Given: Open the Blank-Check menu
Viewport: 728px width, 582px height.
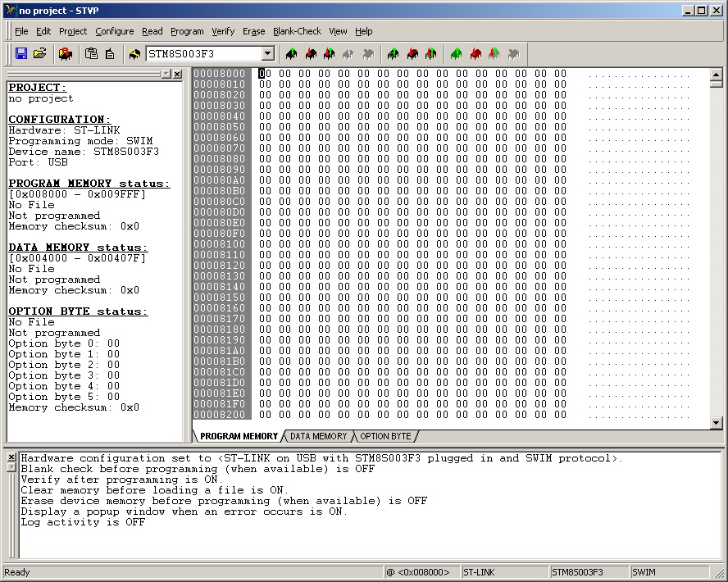Looking at the screenshot, I should tap(297, 31).
